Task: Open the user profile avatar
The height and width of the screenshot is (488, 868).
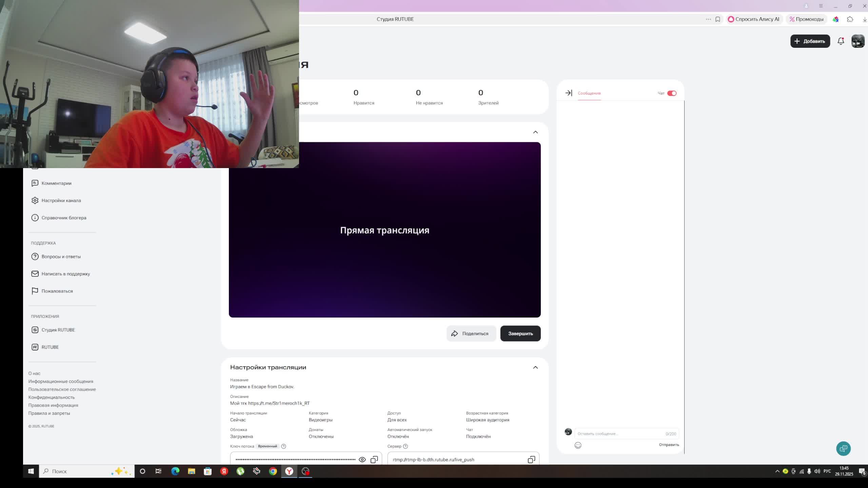Action: pos(858,41)
